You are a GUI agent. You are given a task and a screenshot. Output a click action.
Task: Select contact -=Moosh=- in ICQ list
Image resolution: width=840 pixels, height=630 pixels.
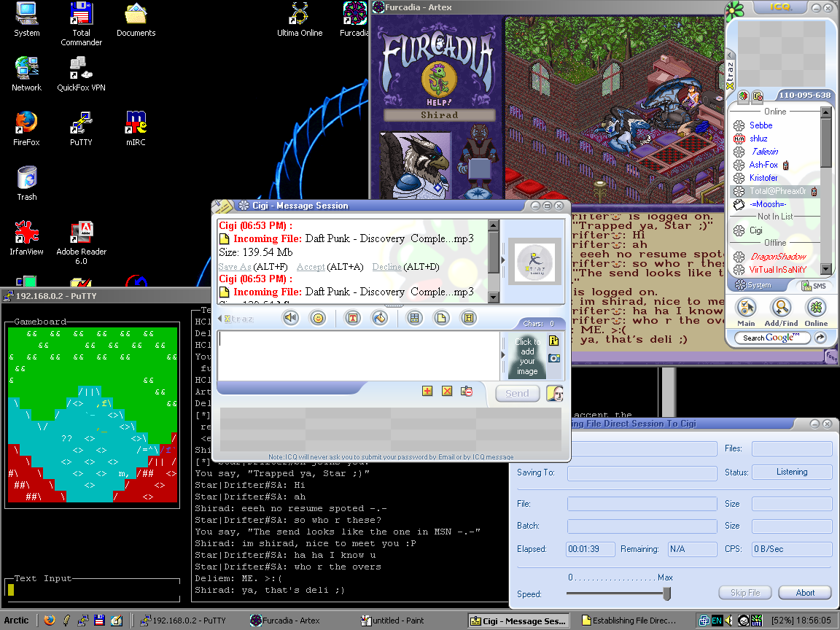pos(768,204)
